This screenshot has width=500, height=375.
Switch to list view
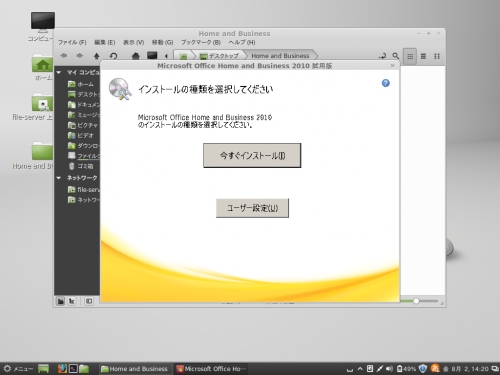pyautogui.click(x=423, y=56)
